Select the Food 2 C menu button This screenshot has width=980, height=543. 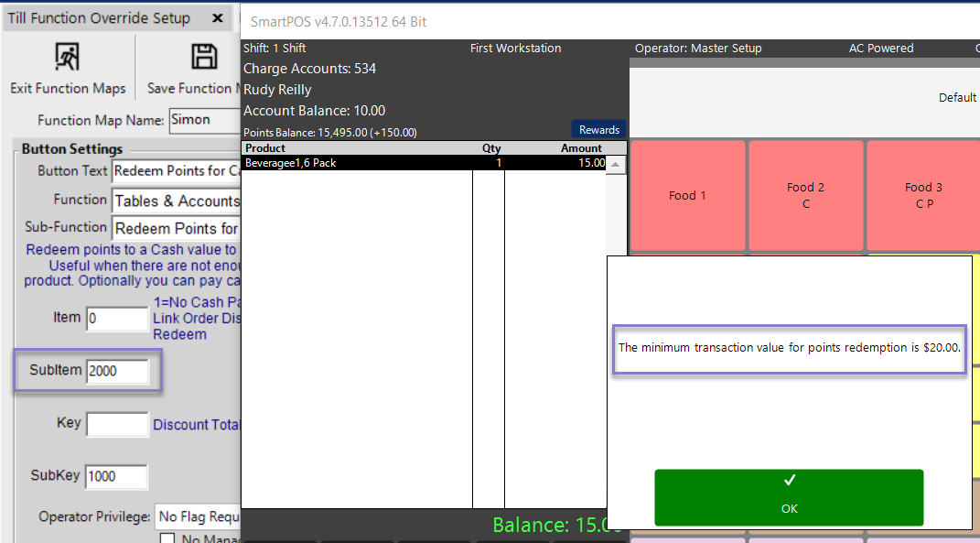coord(805,195)
